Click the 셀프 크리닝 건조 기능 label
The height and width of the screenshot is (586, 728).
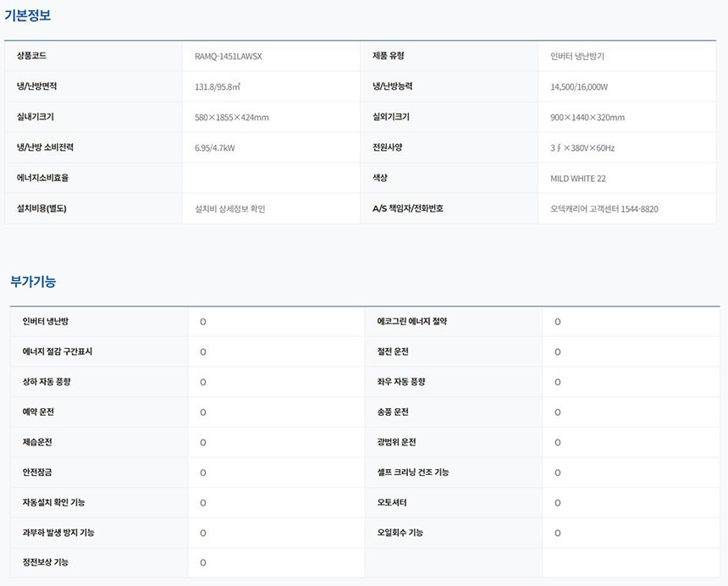pyautogui.click(x=413, y=473)
